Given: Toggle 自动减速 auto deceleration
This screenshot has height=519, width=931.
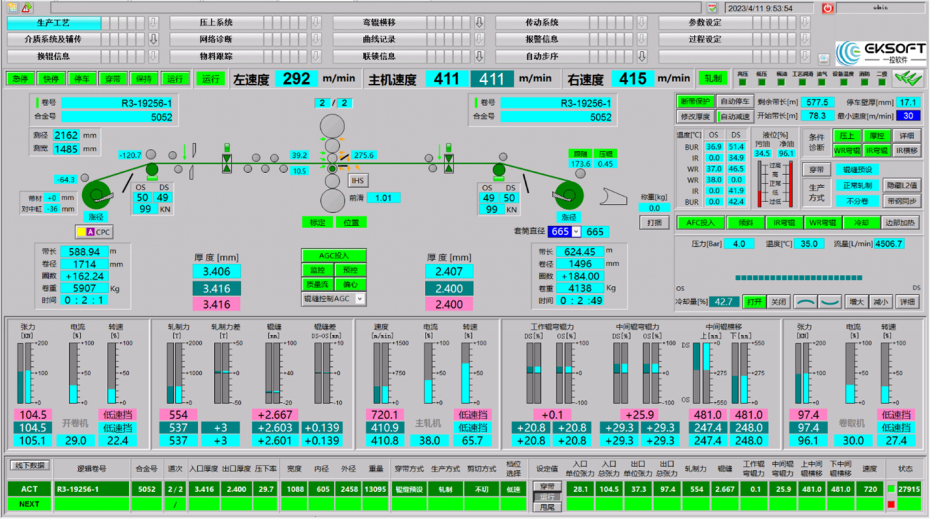Looking at the screenshot, I should pyautogui.click(x=734, y=116).
